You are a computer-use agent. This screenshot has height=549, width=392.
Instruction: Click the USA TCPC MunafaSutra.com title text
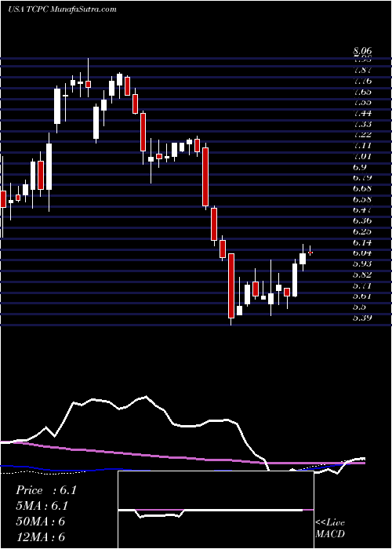[62, 9]
